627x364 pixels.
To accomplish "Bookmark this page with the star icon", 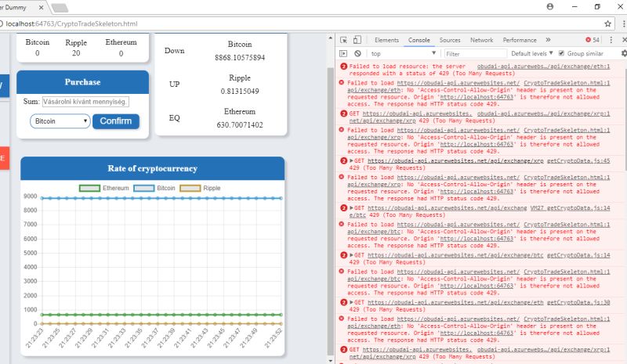I will (x=608, y=23).
